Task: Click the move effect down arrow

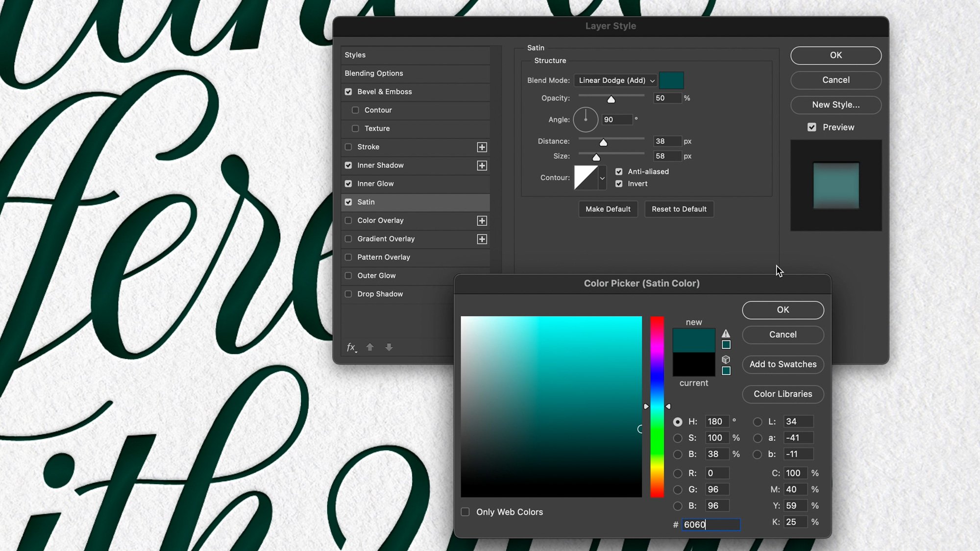Action: coord(389,347)
